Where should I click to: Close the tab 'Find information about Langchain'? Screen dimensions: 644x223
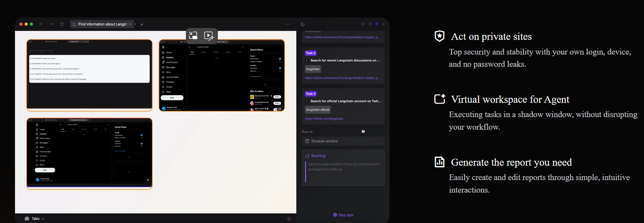coord(131,24)
